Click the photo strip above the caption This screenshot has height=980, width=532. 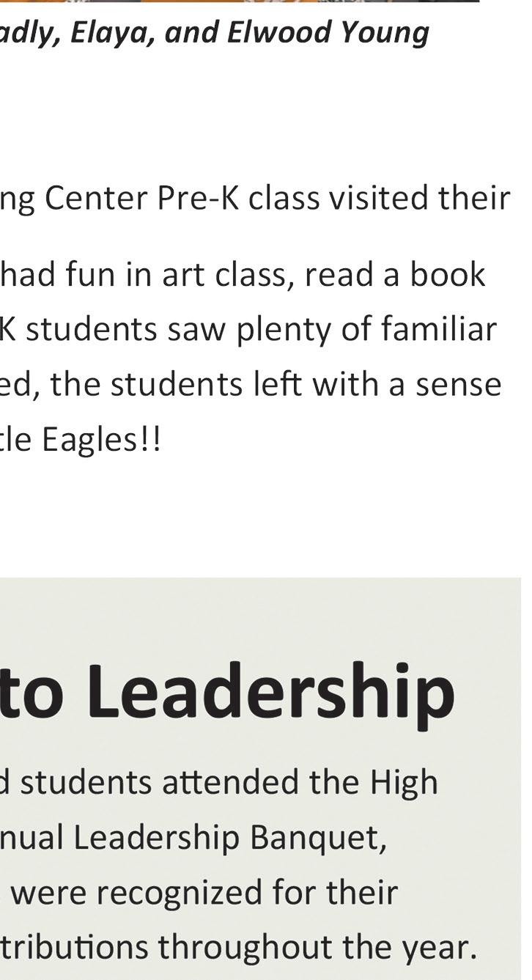coord(240,1)
